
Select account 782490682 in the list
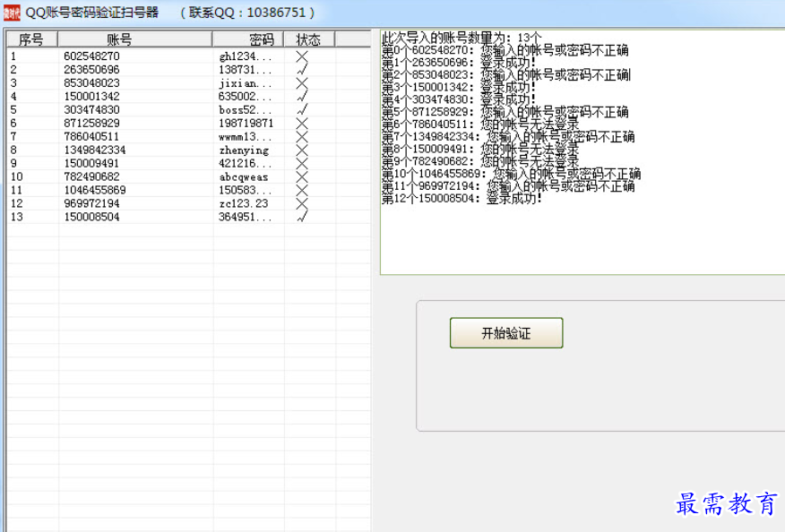pyautogui.click(x=91, y=176)
